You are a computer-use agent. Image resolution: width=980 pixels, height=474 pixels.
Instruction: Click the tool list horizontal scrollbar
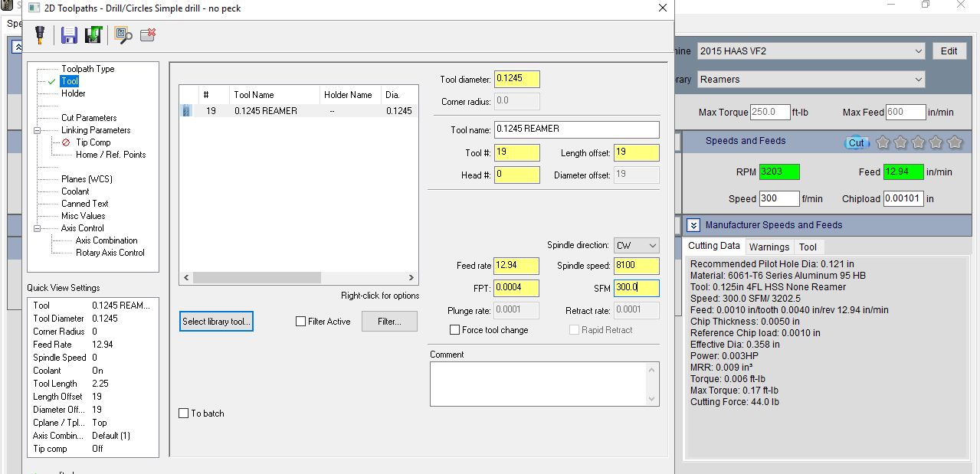(299, 278)
